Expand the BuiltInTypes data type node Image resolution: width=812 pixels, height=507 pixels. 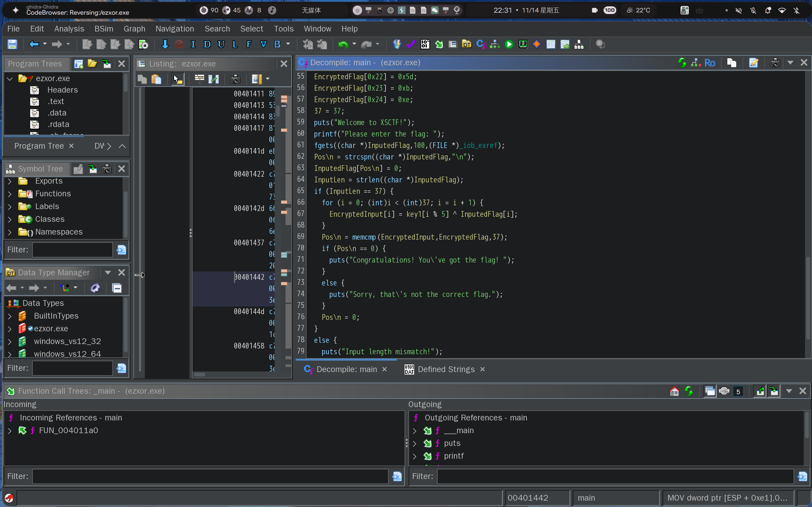(x=10, y=316)
